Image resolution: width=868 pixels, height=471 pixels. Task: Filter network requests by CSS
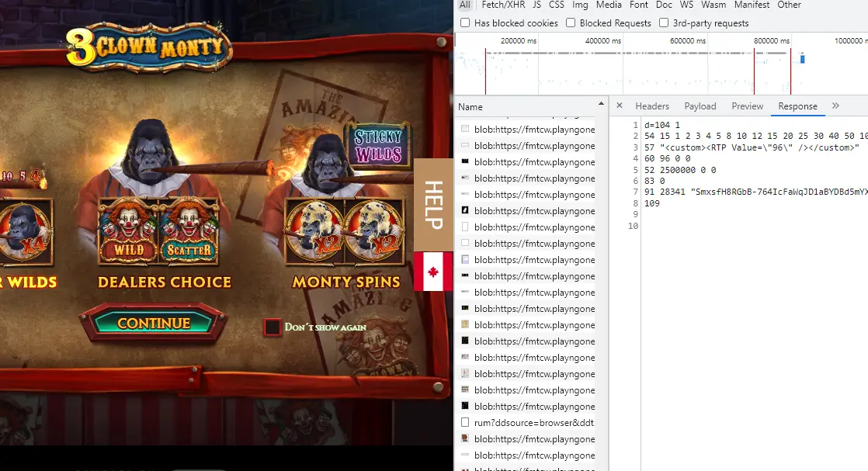557,5
